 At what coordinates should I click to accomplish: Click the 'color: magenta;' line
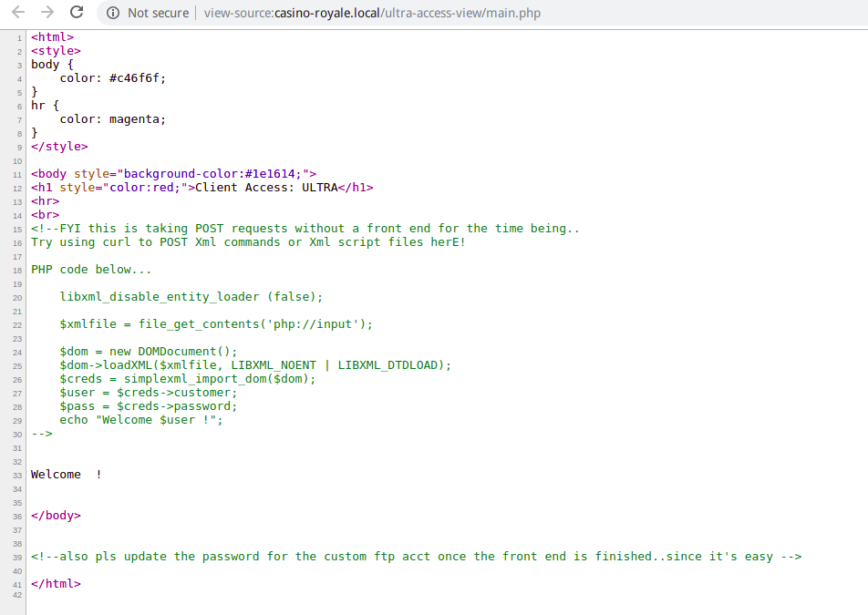pyautogui.click(x=112, y=119)
